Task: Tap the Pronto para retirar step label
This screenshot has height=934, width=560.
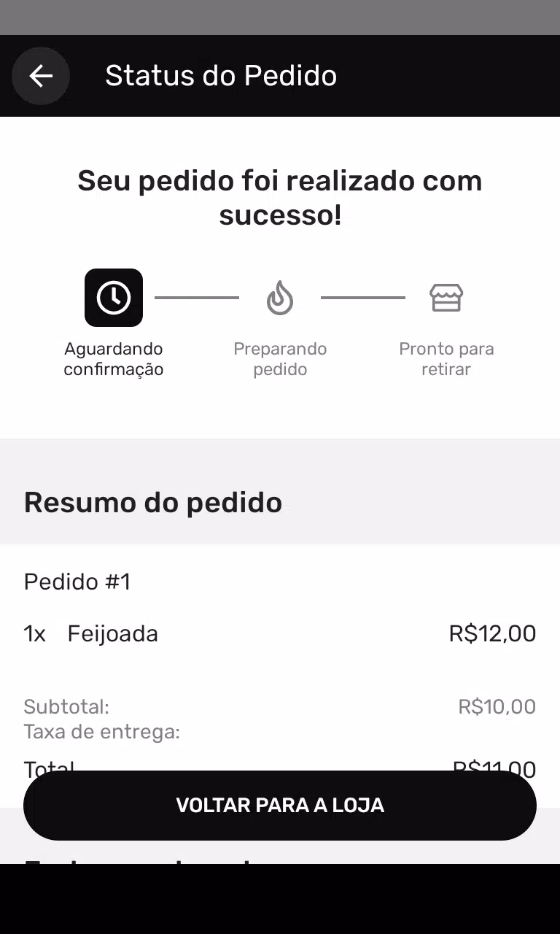Action: (x=446, y=359)
